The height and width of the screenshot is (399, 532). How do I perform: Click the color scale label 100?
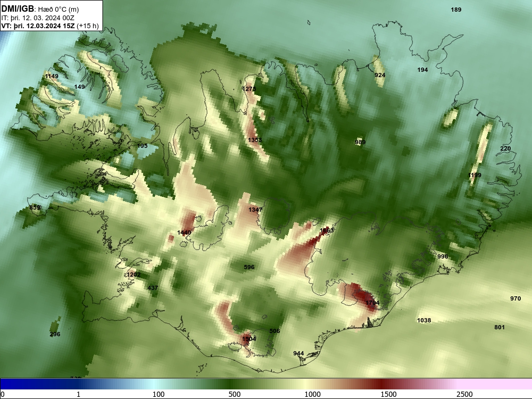(159, 394)
